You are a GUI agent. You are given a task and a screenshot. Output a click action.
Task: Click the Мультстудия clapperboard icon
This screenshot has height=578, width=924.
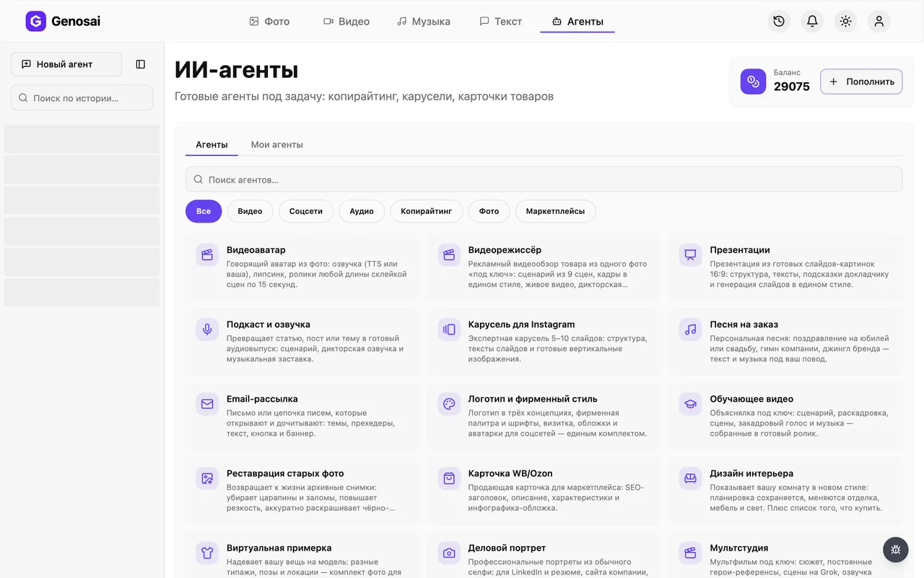click(690, 553)
